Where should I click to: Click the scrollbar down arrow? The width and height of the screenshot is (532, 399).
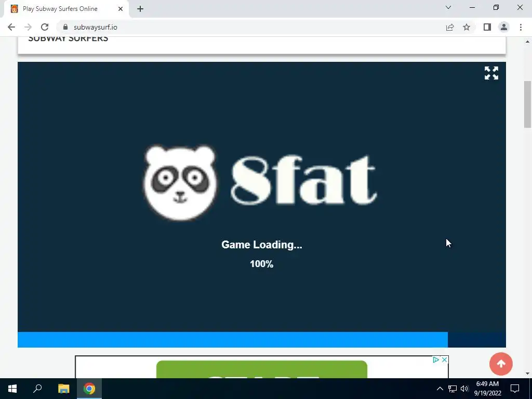[528, 374]
